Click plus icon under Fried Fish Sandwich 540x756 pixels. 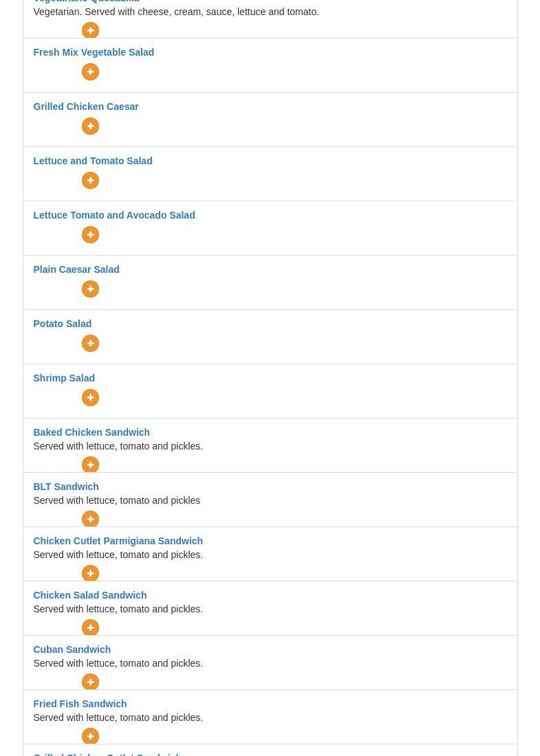[90, 736]
